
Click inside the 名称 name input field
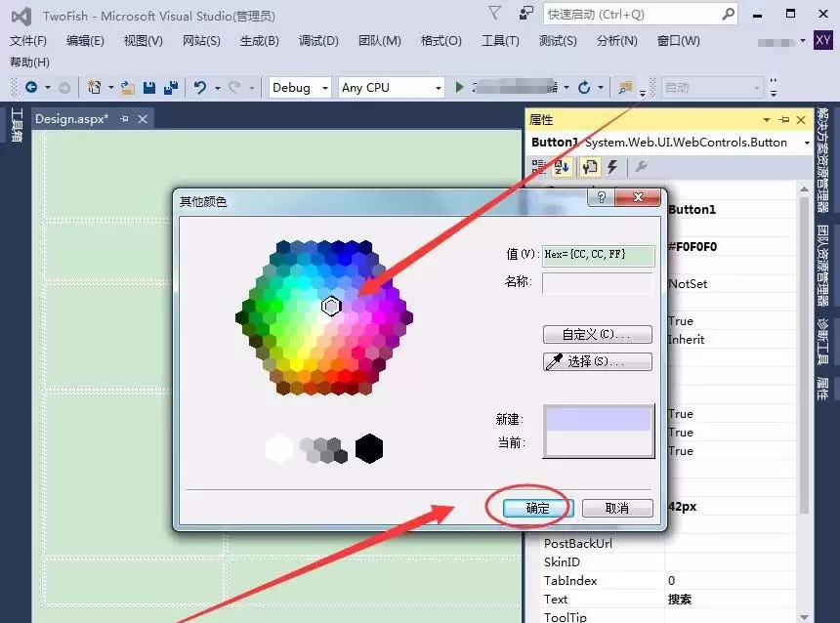[598, 283]
